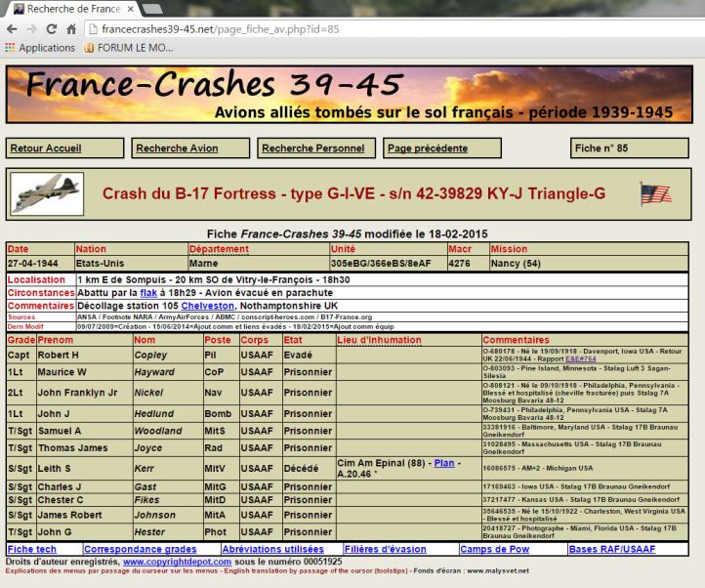Open a new tab button
The image size is (705, 588).
tap(152, 9)
